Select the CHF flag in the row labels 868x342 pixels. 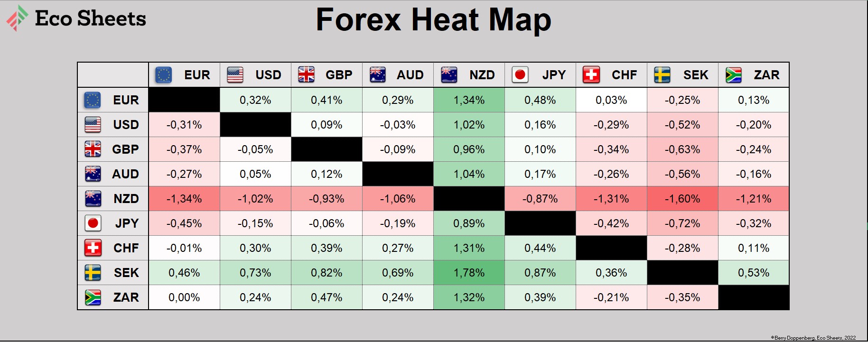tap(93, 248)
